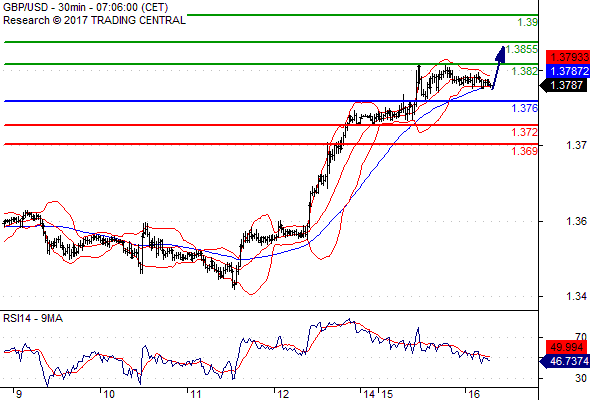Click the 1.376 blue pivot label
Image resolution: width=590 pixels, height=400 pixels.
[x=525, y=108]
